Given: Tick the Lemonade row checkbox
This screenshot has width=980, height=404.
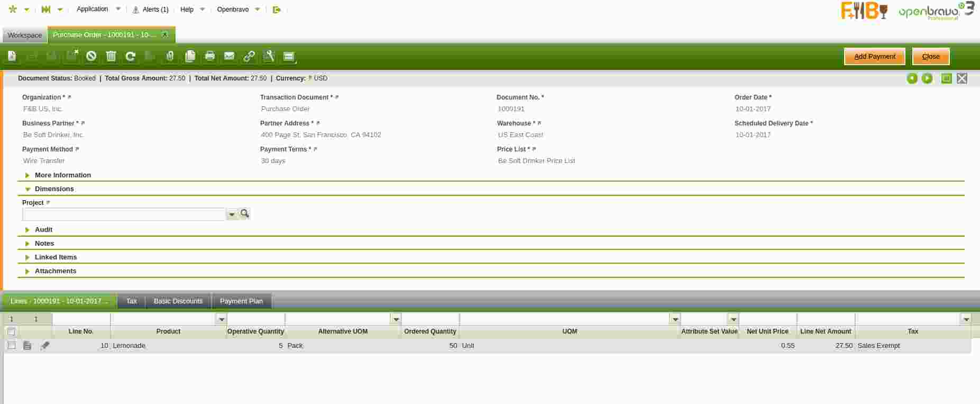Looking at the screenshot, I should [12, 346].
